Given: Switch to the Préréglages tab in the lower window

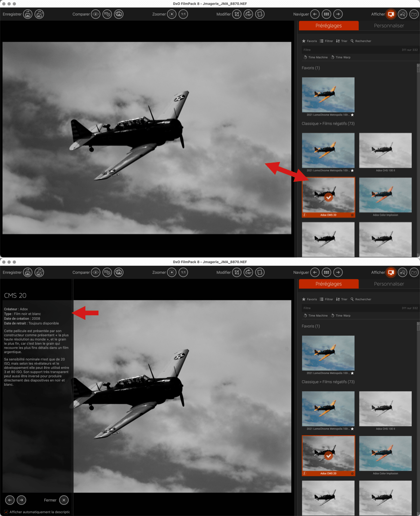Looking at the screenshot, I should [x=329, y=284].
